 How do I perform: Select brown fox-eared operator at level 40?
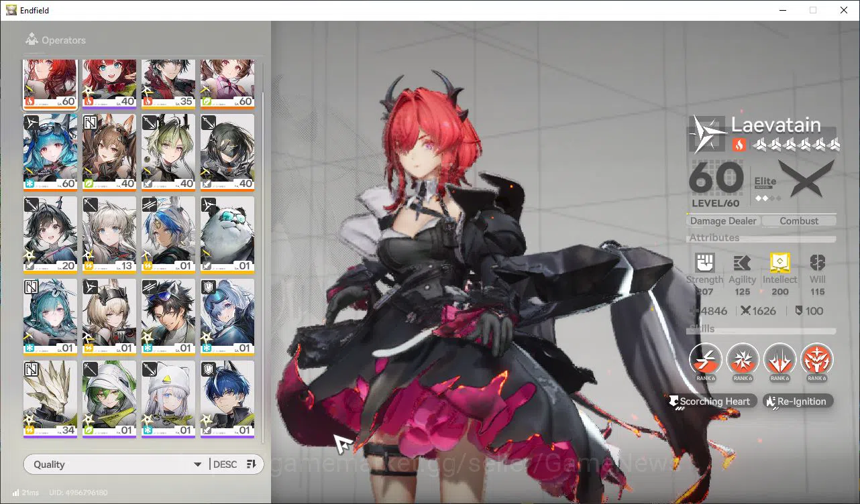tap(109, 152)
